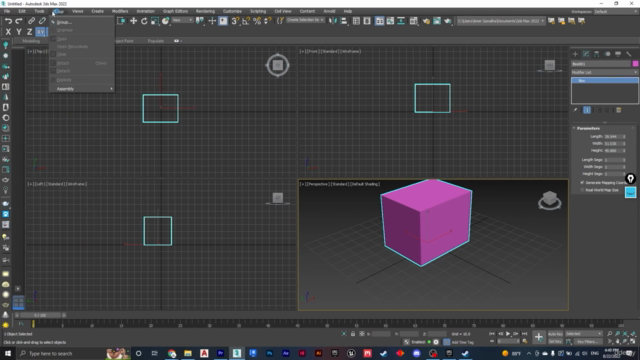Image resolution: width=640 pixels, height=360 pixels.
Task: Toggle the Angle Snap button
Action: coord(246,21)
